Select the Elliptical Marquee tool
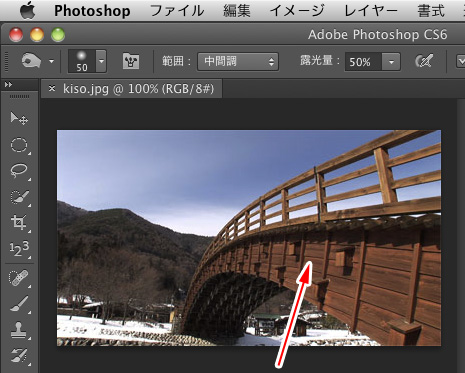 point(19,145)
